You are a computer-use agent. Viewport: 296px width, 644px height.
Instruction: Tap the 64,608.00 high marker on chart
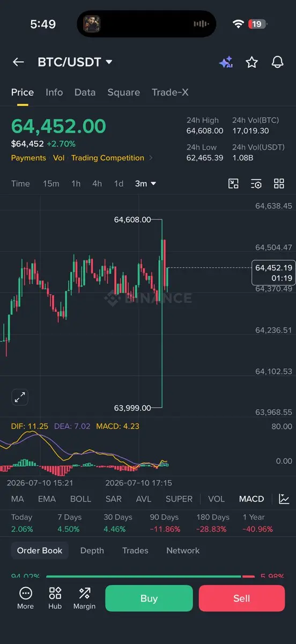click(132, 219)
